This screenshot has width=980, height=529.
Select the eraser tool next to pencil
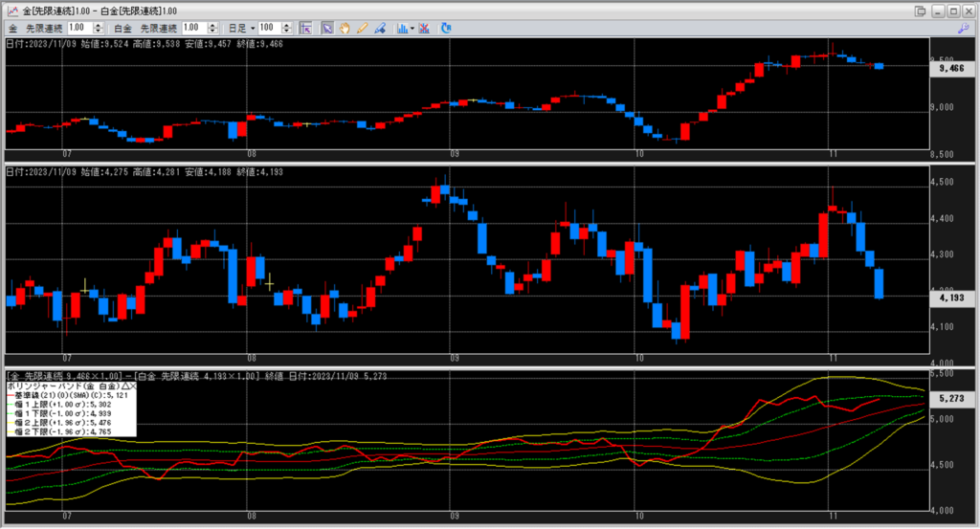(379, 29)
